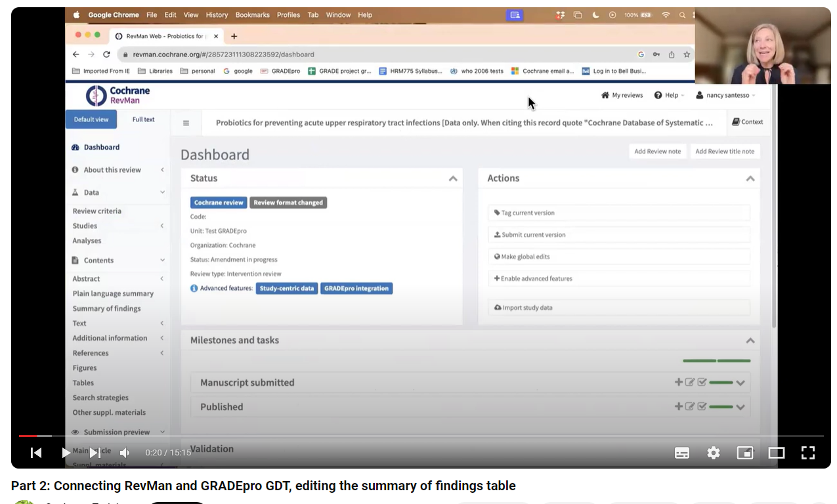Viewport: 837px width, 504px height.
Task: Collapse the Actions panel chevron
Action: click(x=750, y=178)
